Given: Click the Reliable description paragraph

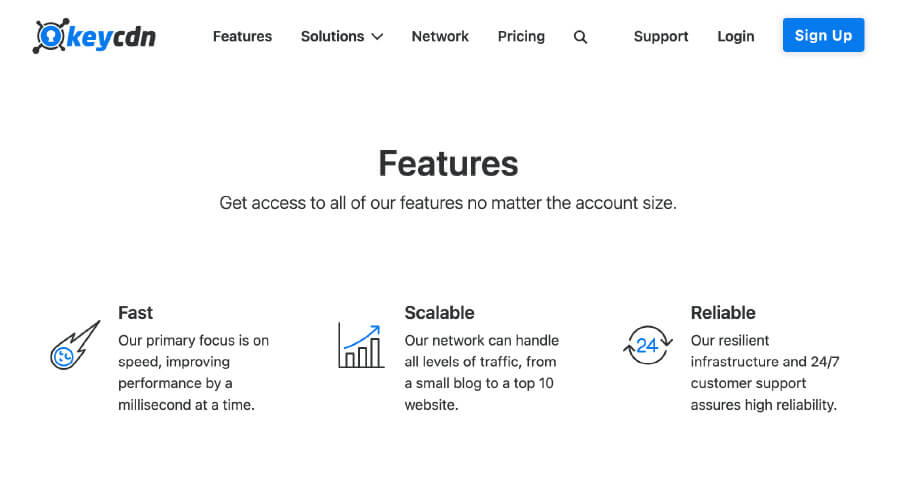Looking at the screenshot, I should point(764,372).
